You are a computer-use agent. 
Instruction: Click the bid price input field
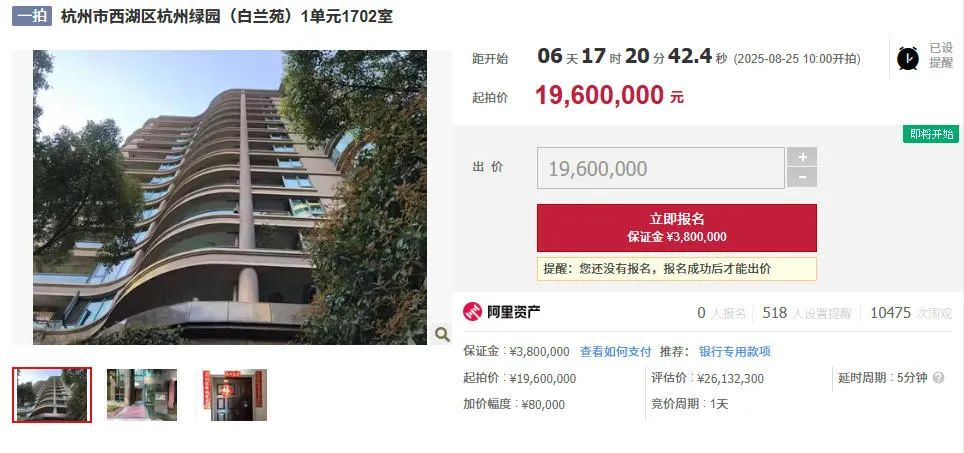[661, 168]
